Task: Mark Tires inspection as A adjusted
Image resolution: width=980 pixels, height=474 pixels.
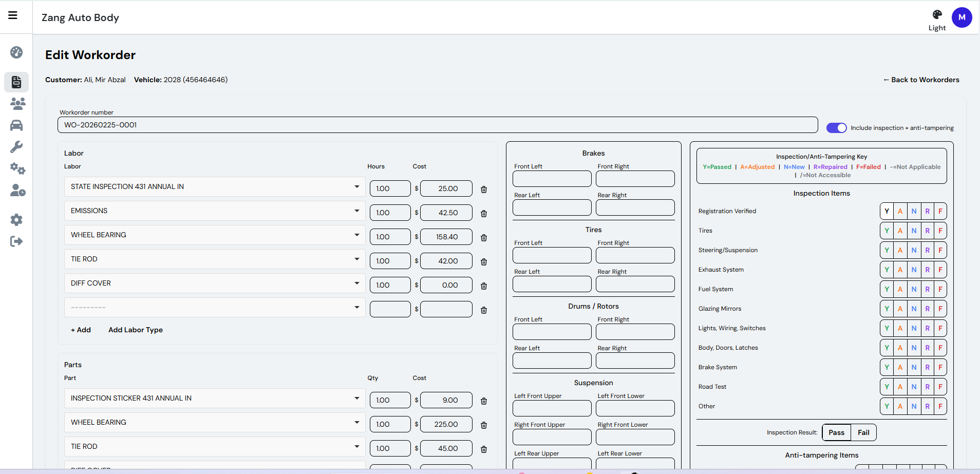Action: coord(900,231)
